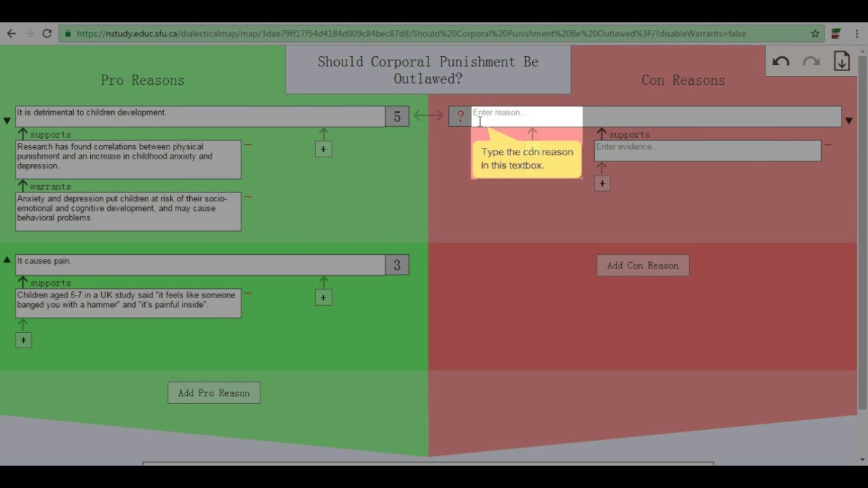This screenshot has height=488, width=868.
Task: Click the con 'Enter evidence...' field
Action: pos(707,150)
